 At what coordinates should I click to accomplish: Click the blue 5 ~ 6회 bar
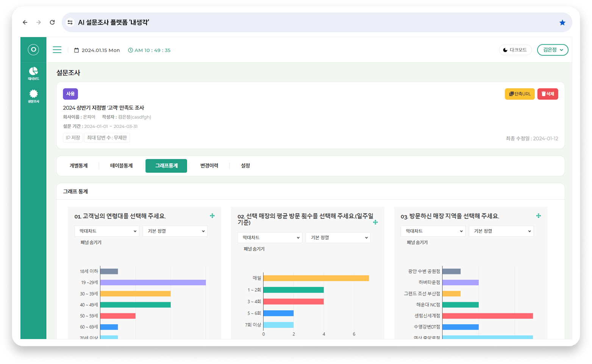tap(279, 313)
